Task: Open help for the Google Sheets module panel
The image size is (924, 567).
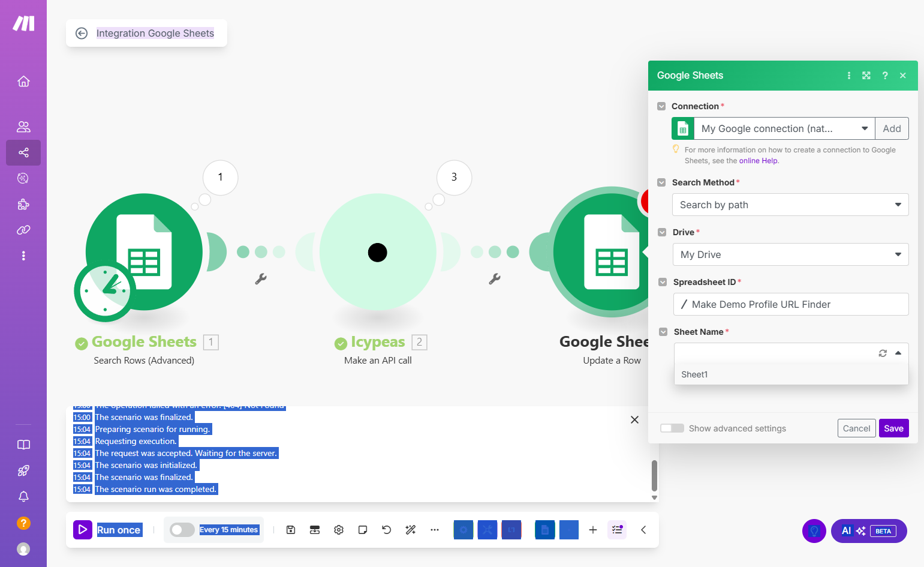Action: (x=885, y=76)
